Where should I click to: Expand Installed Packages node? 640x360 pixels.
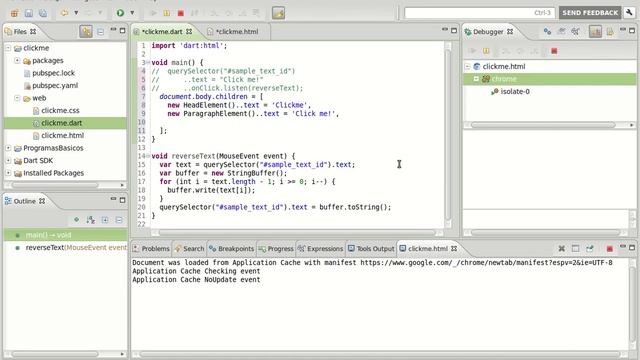(8, 173)
